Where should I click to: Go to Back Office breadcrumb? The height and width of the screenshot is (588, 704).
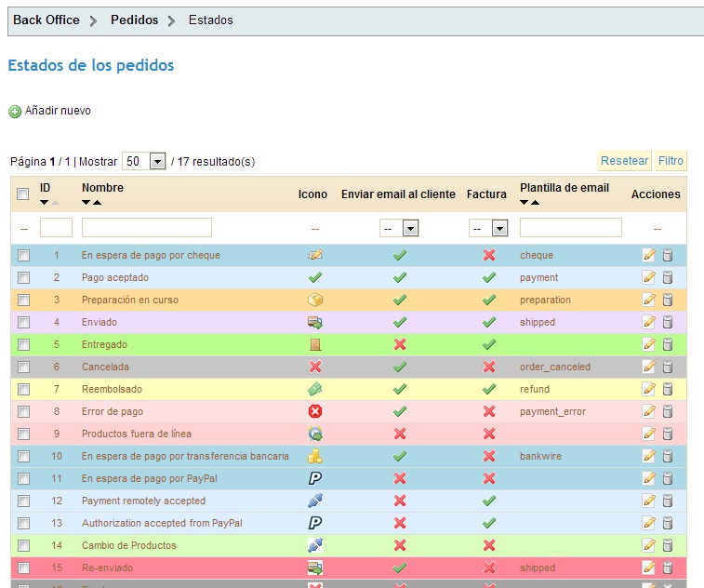coord(46,20)
